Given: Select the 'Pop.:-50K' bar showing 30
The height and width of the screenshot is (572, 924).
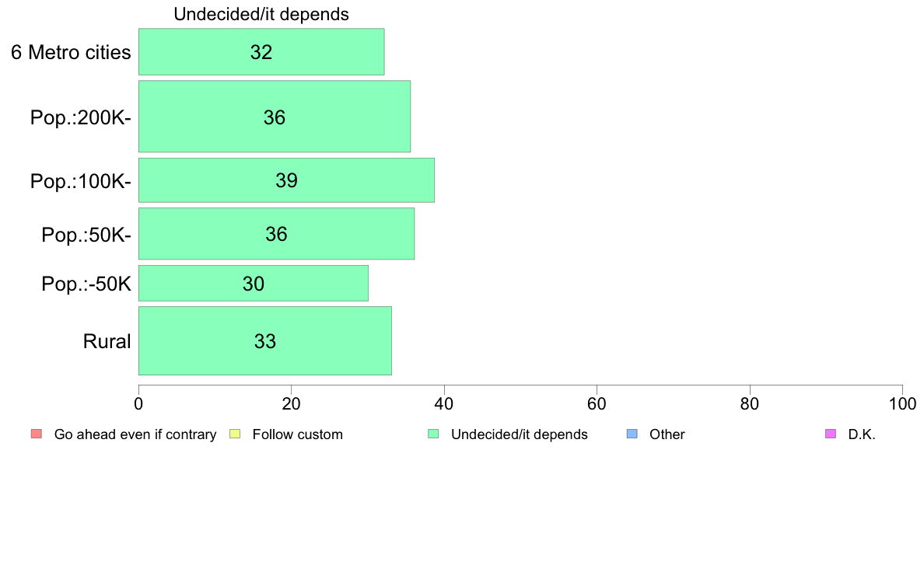Looking at the screenshot, I should 254,284.
